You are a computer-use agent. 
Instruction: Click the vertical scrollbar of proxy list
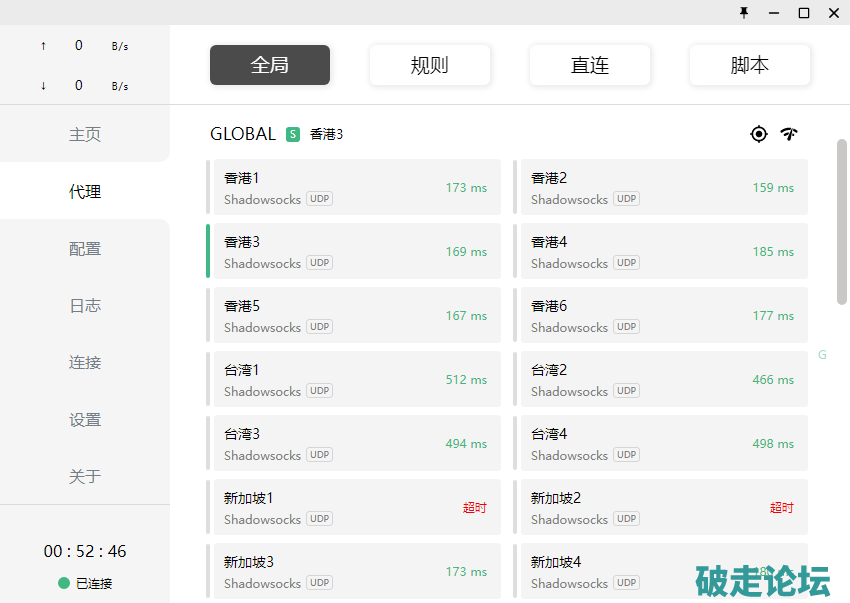[x=842, y=221]
